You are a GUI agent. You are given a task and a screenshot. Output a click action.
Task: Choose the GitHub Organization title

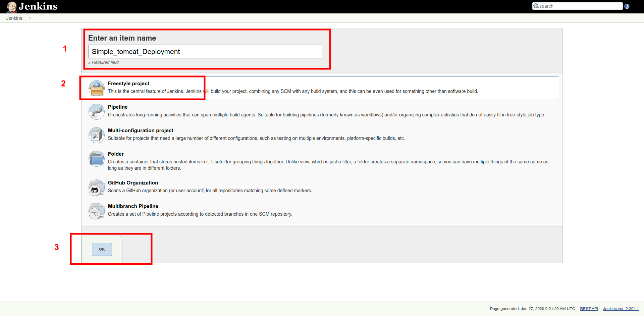click(133, 183)
